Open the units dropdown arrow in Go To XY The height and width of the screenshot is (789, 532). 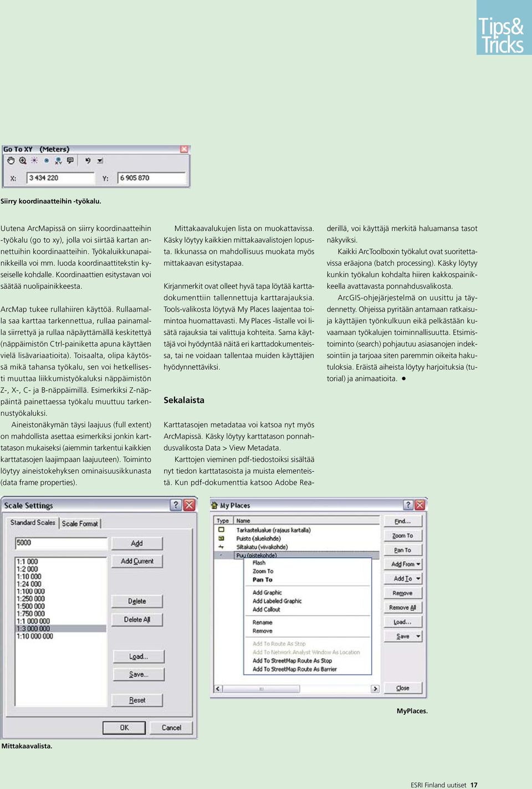[x=100, y=161]
